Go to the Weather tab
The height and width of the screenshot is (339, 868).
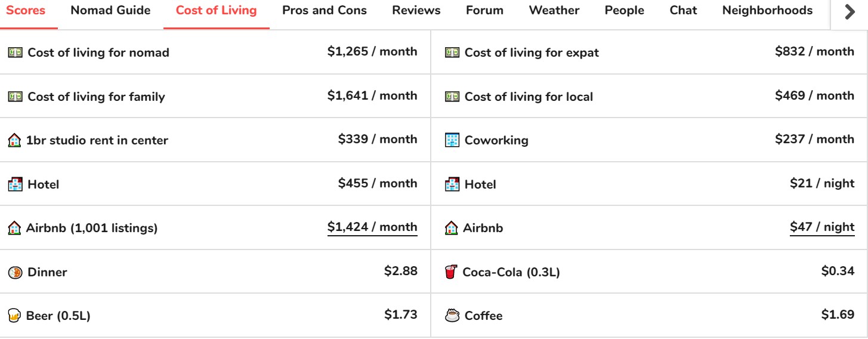554,11
